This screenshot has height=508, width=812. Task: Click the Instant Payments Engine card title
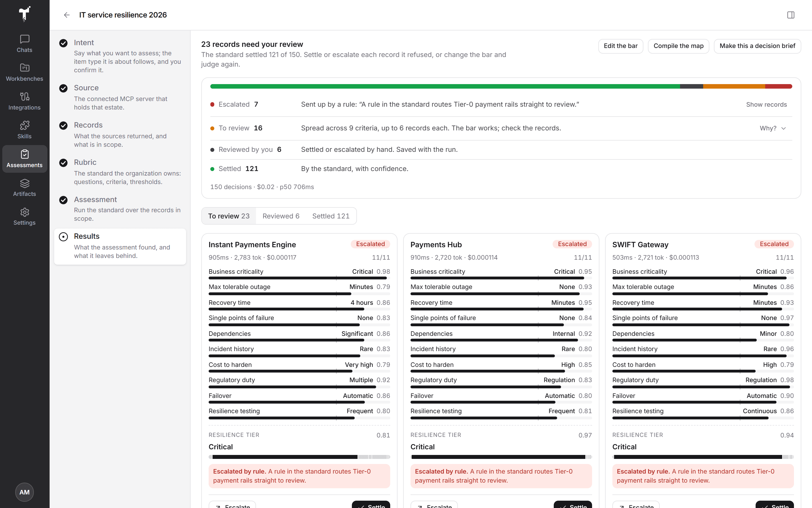point(252,245)
